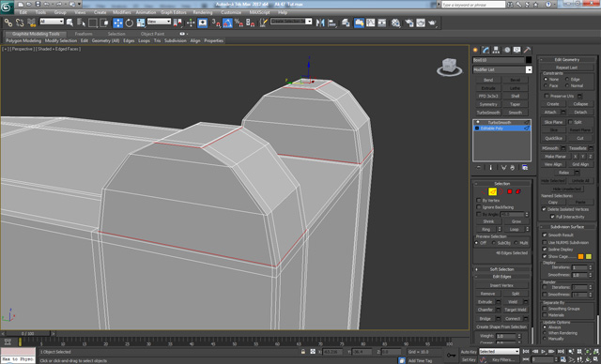Click the TurboSmooth modifier button
Screen dimensions: 601x364
tap(488, 113)
